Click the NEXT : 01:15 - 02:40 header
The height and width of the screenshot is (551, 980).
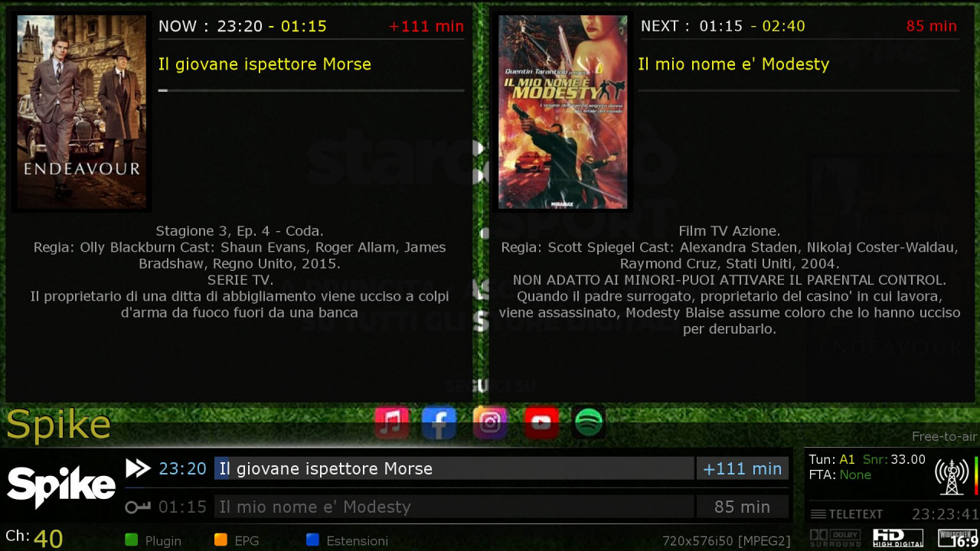coord(723,26)
